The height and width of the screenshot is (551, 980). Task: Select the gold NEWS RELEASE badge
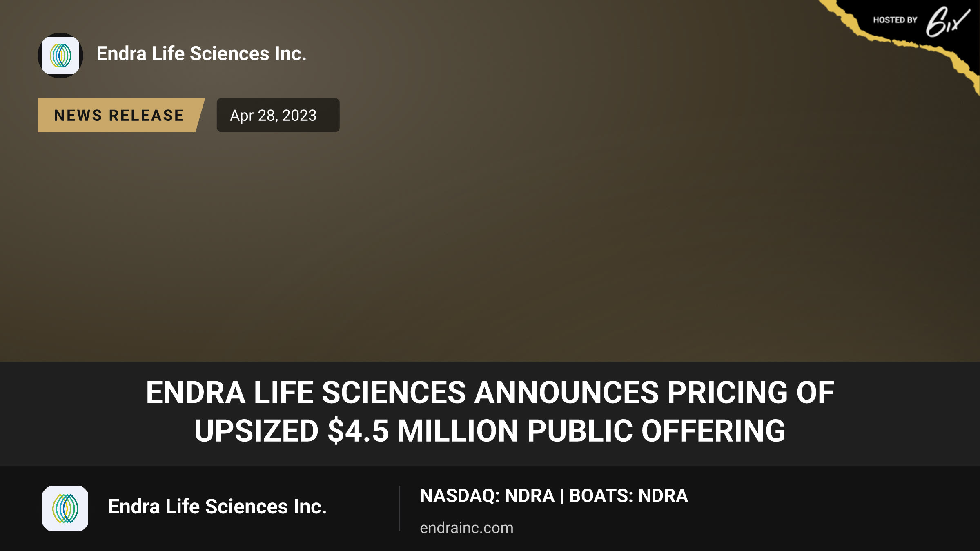(x=121, y=115)
